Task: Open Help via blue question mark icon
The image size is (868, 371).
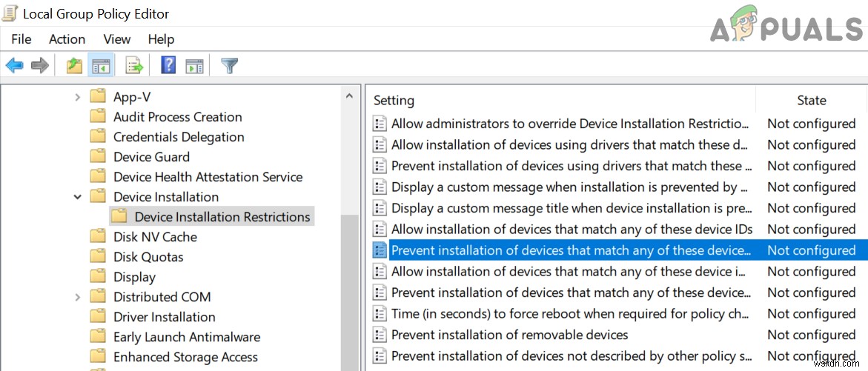Action: click(x=168, y=66)
